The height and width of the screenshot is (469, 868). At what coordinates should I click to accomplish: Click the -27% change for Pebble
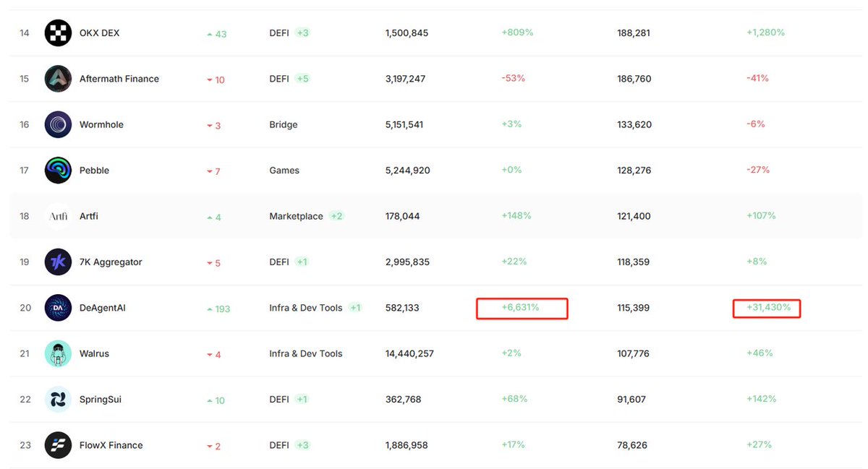(x=757, y=170)
